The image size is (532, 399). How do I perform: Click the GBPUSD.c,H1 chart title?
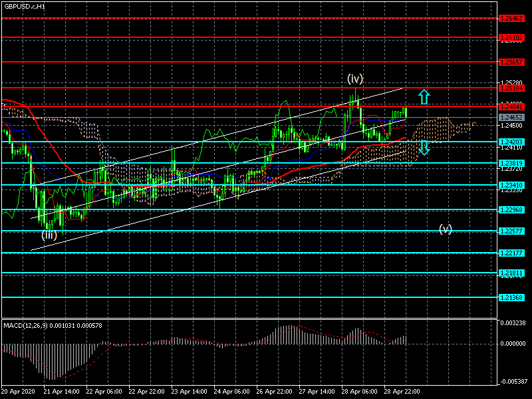pos(25,7)
